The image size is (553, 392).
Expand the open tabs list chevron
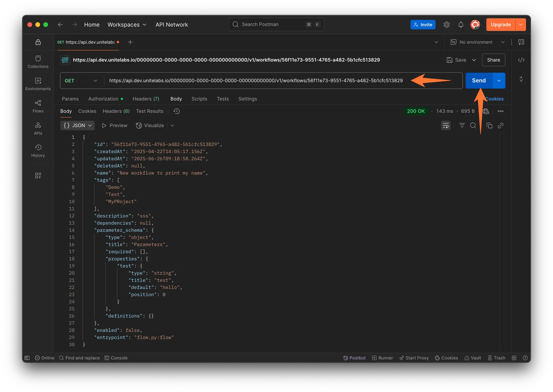[x=436, y=42]
